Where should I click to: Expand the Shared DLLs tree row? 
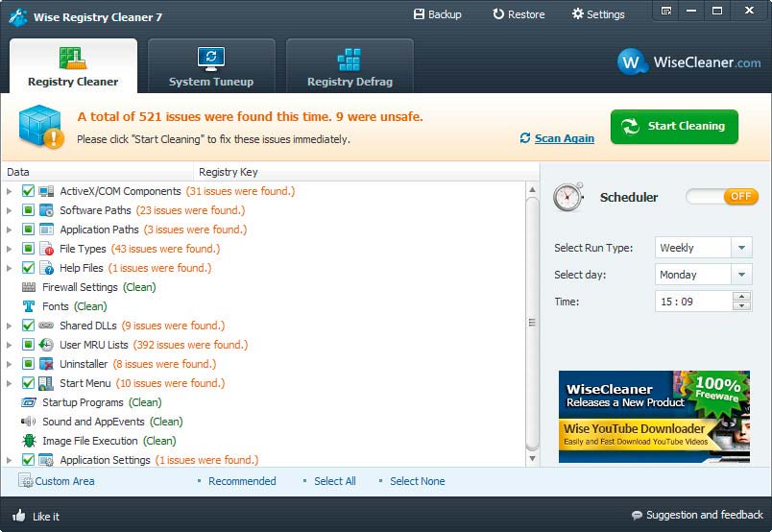9,326
